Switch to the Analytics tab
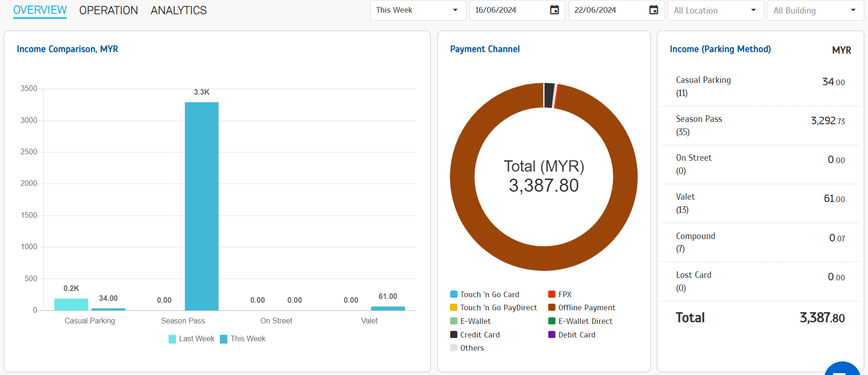 [178, 10]
